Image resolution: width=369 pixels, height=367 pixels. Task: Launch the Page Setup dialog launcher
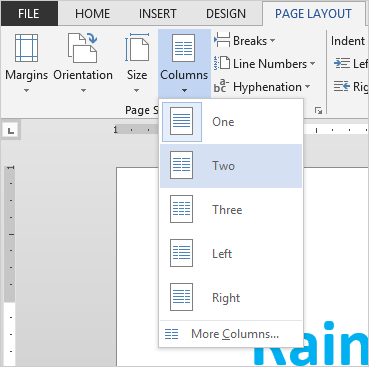(x=318, y=111)
